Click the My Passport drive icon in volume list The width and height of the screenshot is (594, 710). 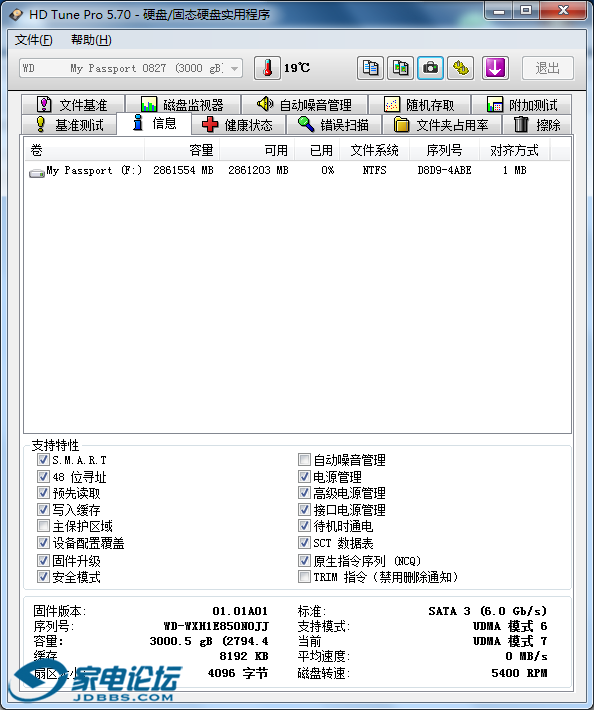pyautogui.click(x=36, y=173)
